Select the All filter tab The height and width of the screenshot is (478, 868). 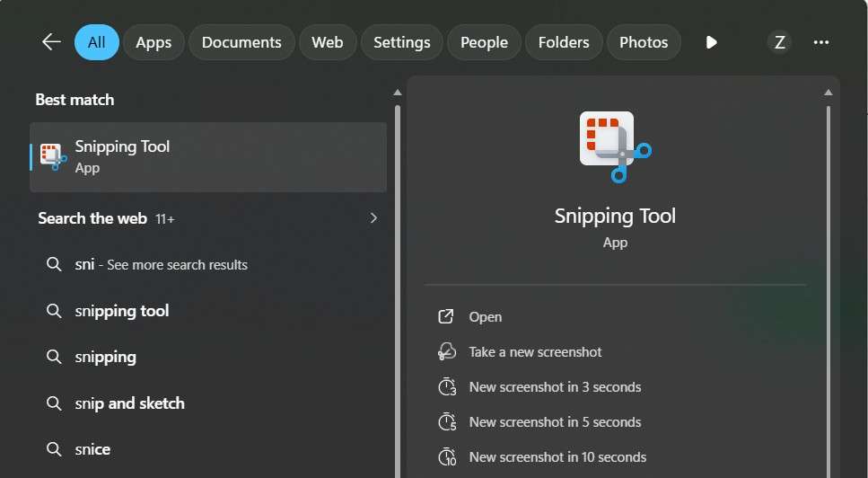point(97,42)
